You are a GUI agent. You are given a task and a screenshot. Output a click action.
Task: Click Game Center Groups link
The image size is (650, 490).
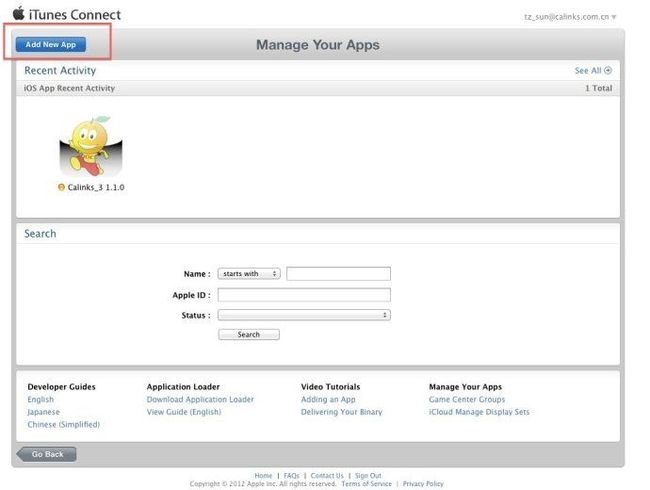467,399
